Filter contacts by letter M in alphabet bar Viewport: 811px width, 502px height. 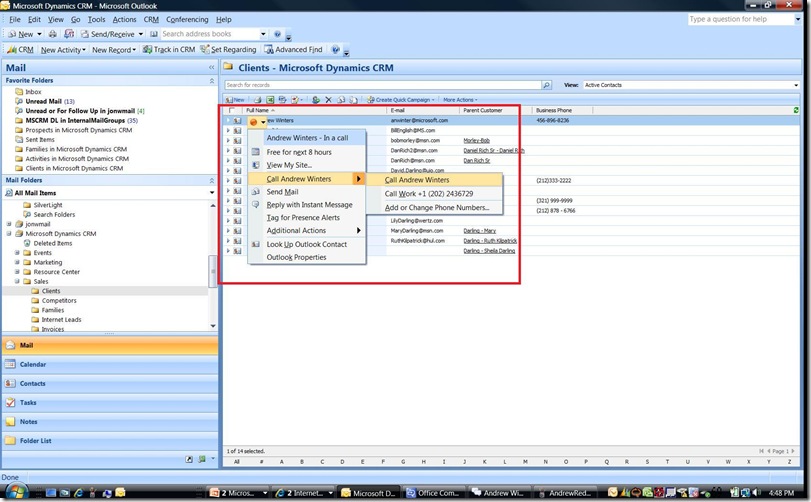(x=524, y=462)
